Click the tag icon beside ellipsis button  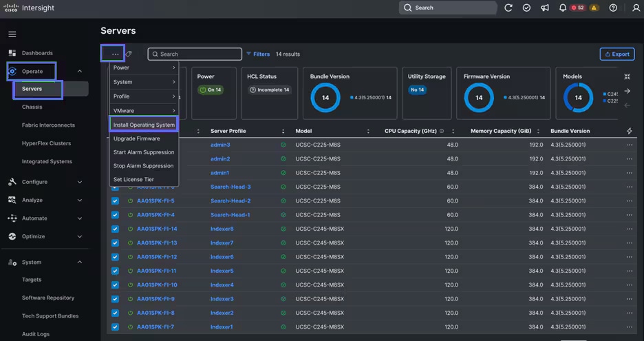(x=129, y=54)
